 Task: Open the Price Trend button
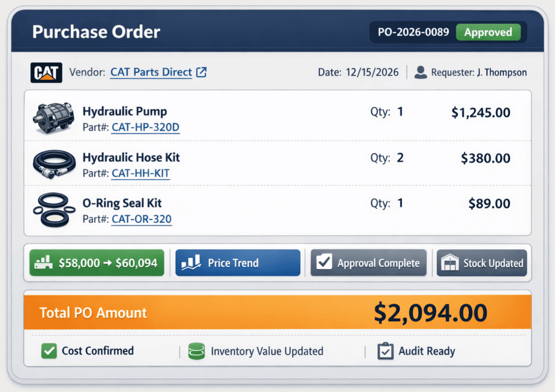pyautogui.click(x=237, y=262)
